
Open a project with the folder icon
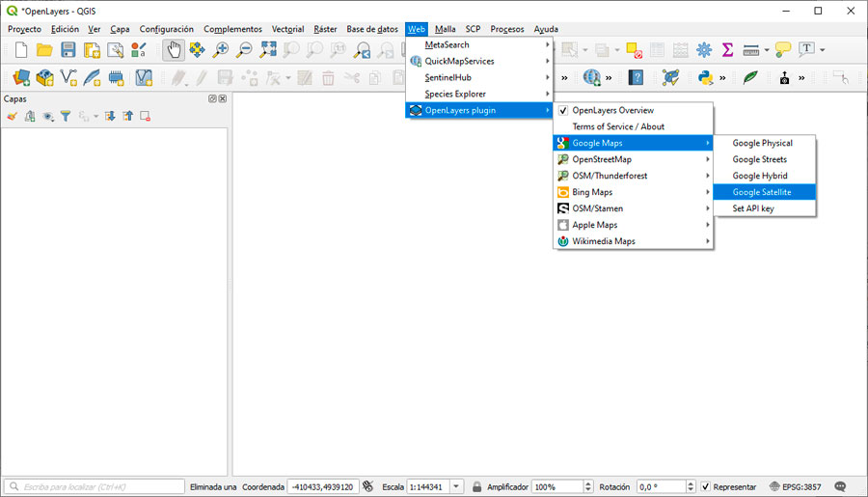click(x=44, y=50)
